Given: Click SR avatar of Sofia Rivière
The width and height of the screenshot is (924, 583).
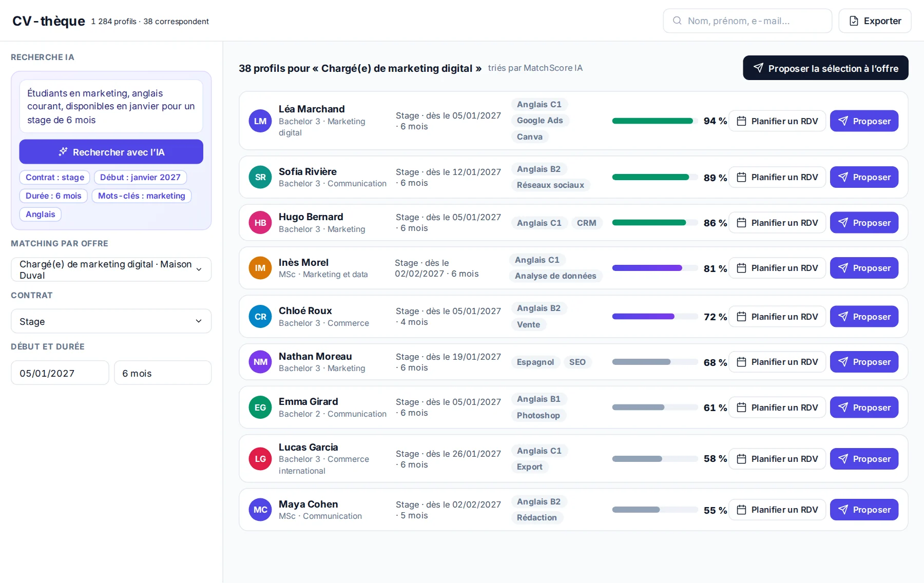Looking at the screenshot, I should tap(260, 177).
